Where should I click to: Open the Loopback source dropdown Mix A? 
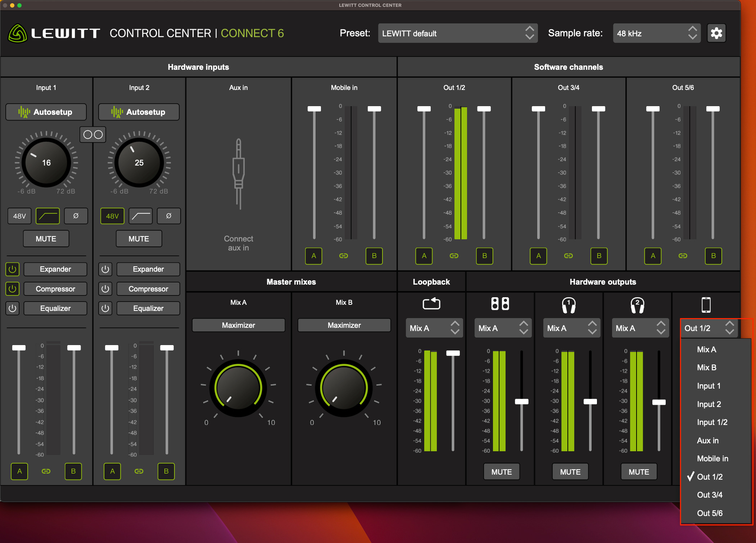[x=434, y=328]
